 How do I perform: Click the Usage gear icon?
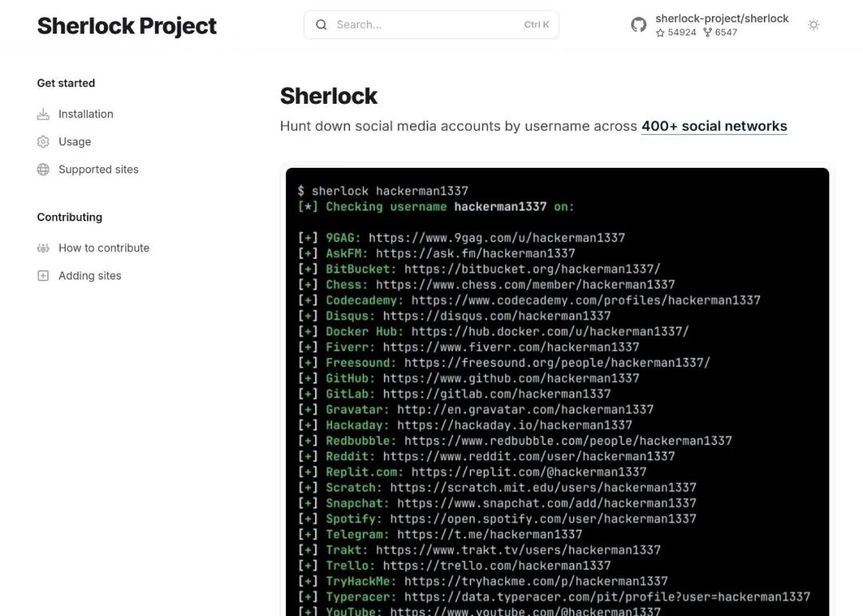click(x=43, y=141)
